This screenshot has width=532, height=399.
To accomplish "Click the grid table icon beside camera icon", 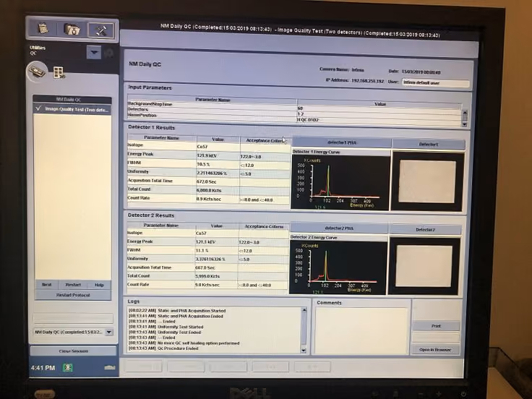I will point(59,72).
